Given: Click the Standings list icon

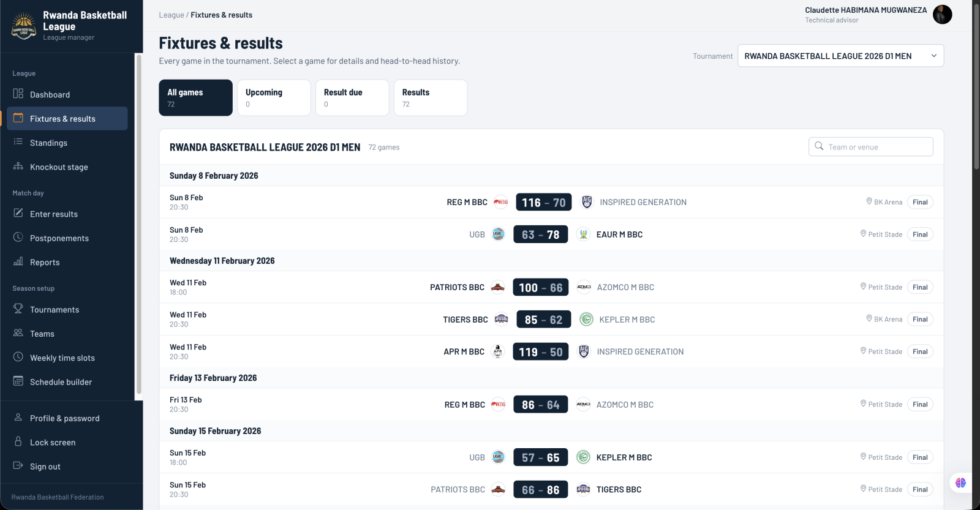Looking at the screenshot, I should (18, 142).
